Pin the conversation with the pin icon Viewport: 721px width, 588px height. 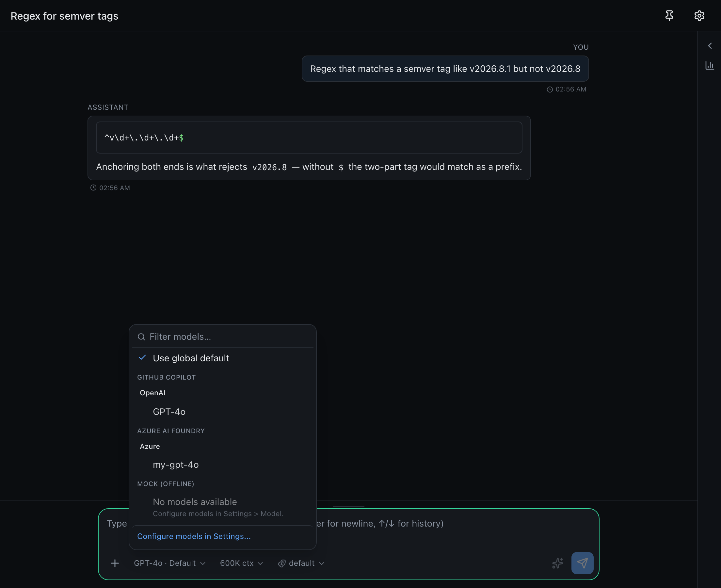coord(669,16)
